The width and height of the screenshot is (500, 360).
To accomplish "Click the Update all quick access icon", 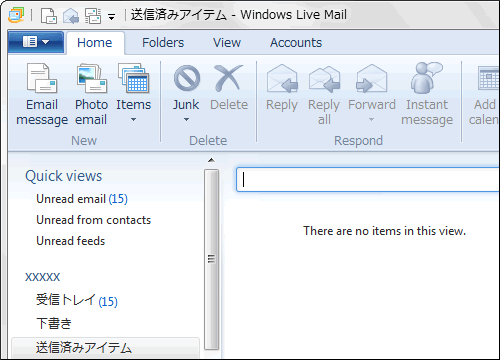I will (x=93, y=16).
